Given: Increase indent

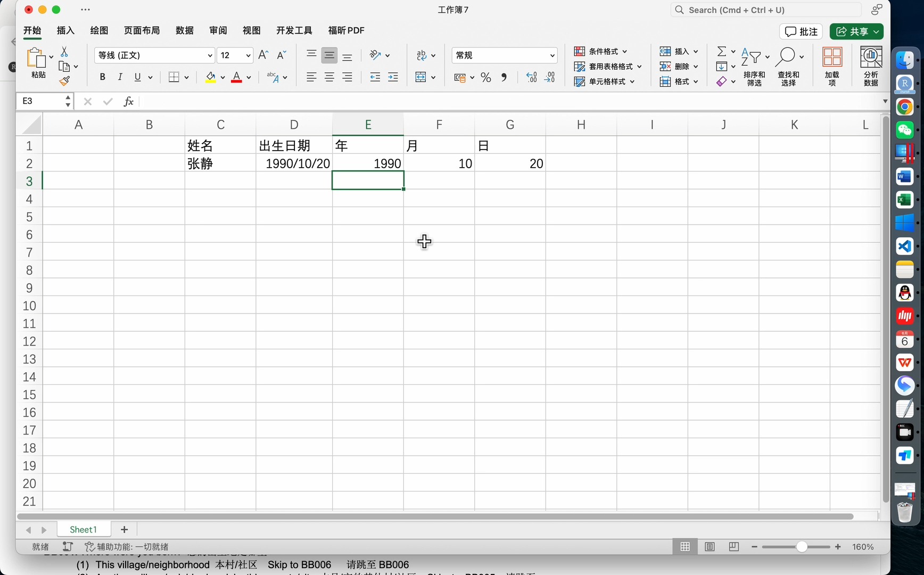Looking at the screenshot, I should 393,77.
